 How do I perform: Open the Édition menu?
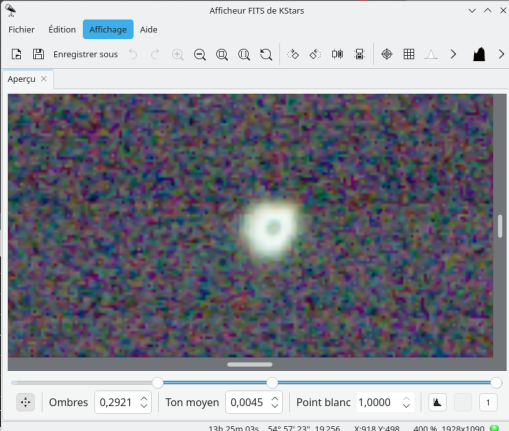pyautogui.click(x=62, y=29)
